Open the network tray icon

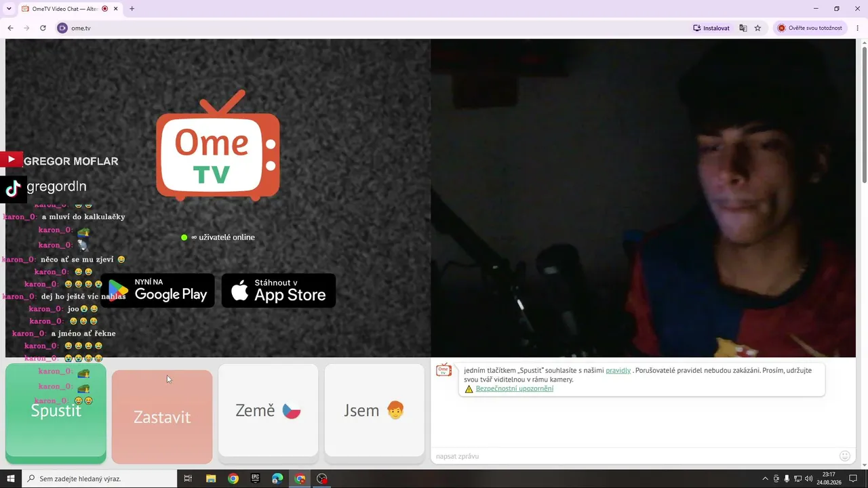coord(797,479)
